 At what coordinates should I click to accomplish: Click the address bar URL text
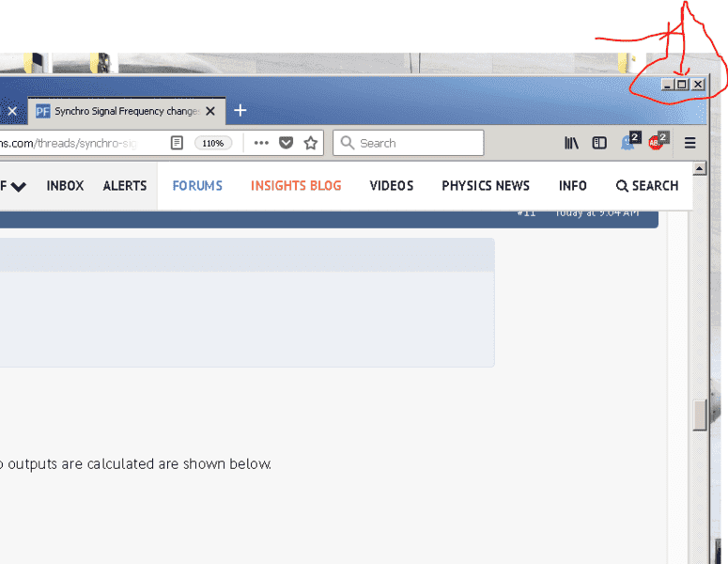tap(69, 143)
